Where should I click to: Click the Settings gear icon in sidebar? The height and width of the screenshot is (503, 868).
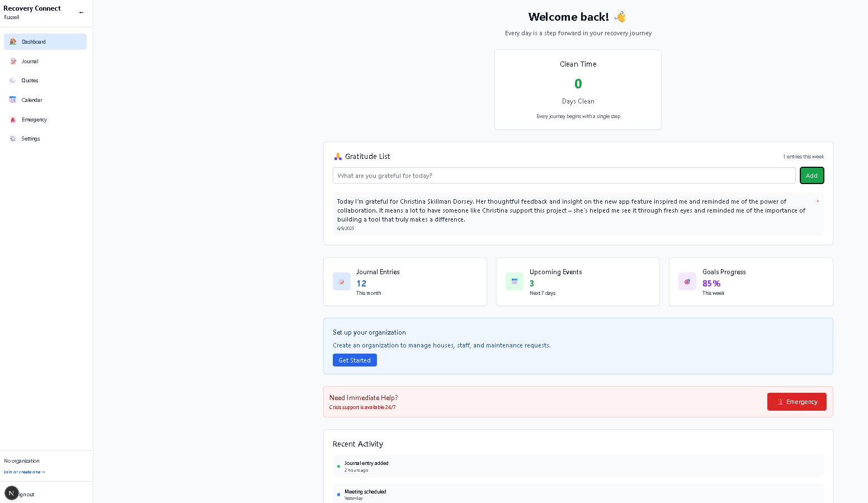13,139
